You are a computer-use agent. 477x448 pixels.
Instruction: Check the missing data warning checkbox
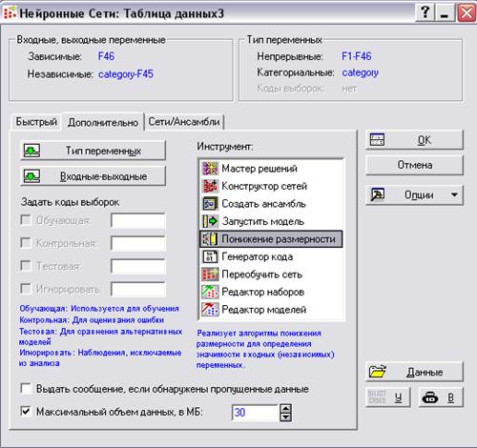(x=26, y=389)
